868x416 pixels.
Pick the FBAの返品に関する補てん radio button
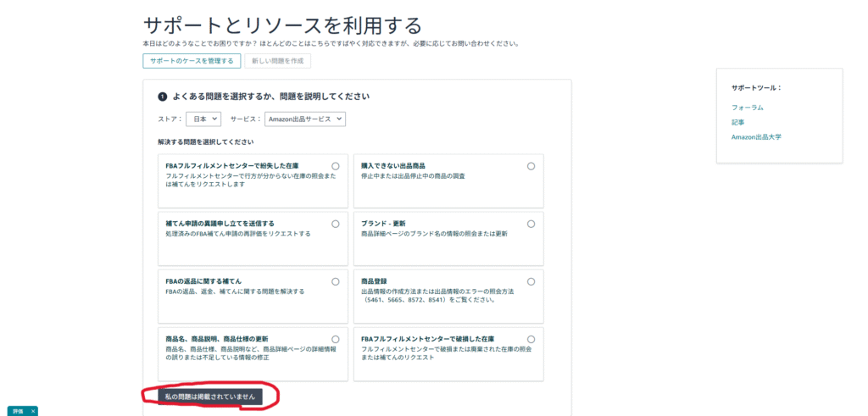tap(336, 281)
